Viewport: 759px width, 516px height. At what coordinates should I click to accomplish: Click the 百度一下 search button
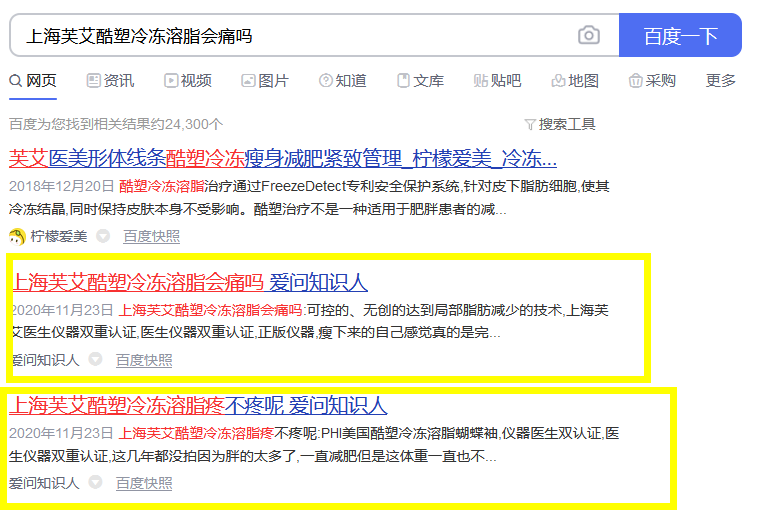click(680, 35)
